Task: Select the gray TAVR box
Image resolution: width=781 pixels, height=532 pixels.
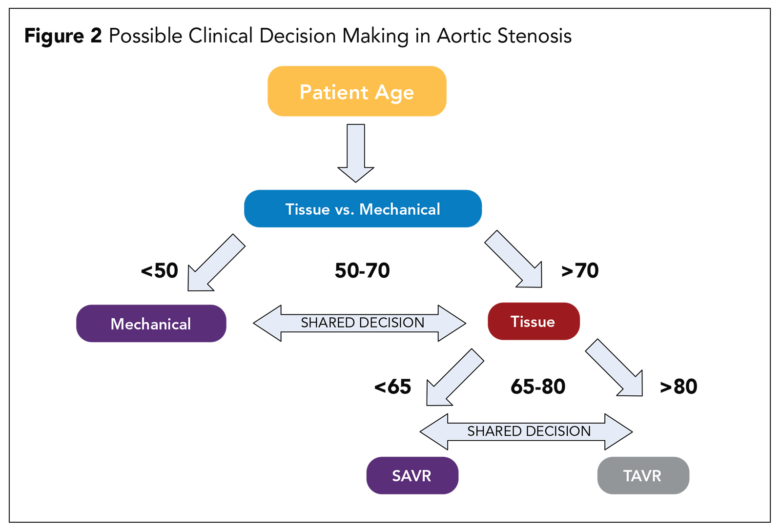Action: (x=643, y=475)
